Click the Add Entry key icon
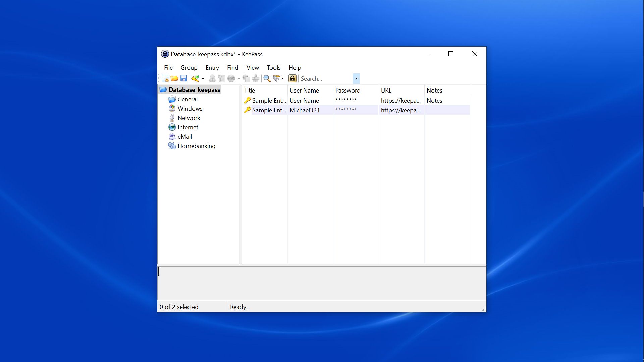Image resolution: width=644 pixels, height=362 pixels. (195, 78)
